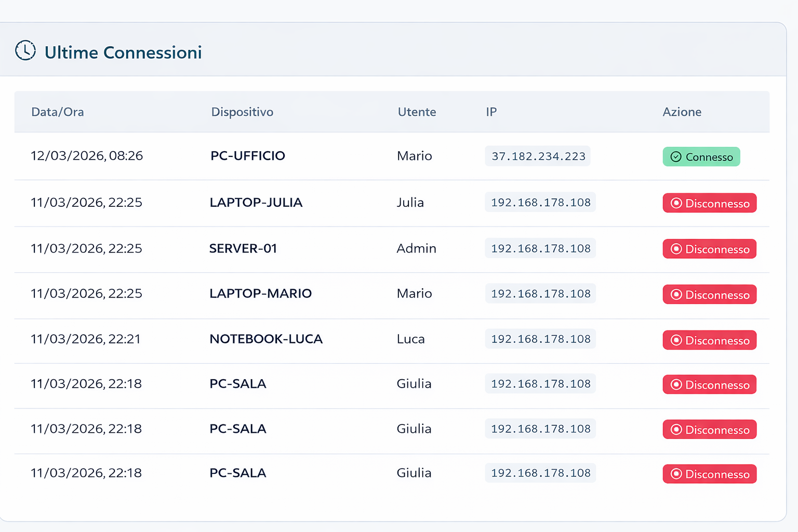Toggle the Connesso status for PC-UFFICIO

(x=701, y=156)
